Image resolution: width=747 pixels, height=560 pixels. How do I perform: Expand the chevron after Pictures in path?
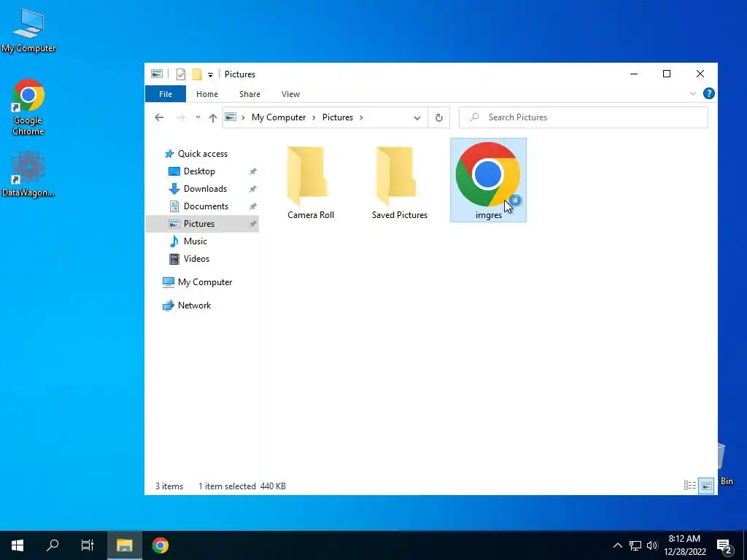[x=361, y=117]
